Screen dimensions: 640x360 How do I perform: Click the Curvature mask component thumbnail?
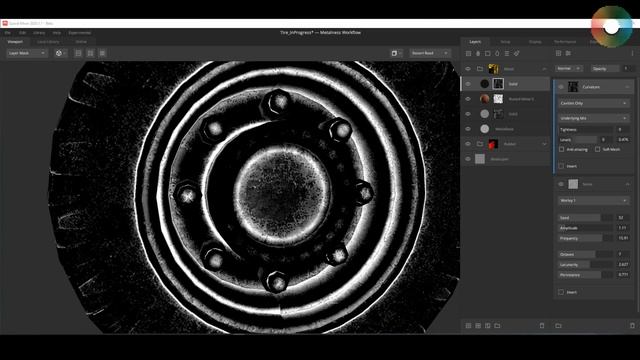573,87
